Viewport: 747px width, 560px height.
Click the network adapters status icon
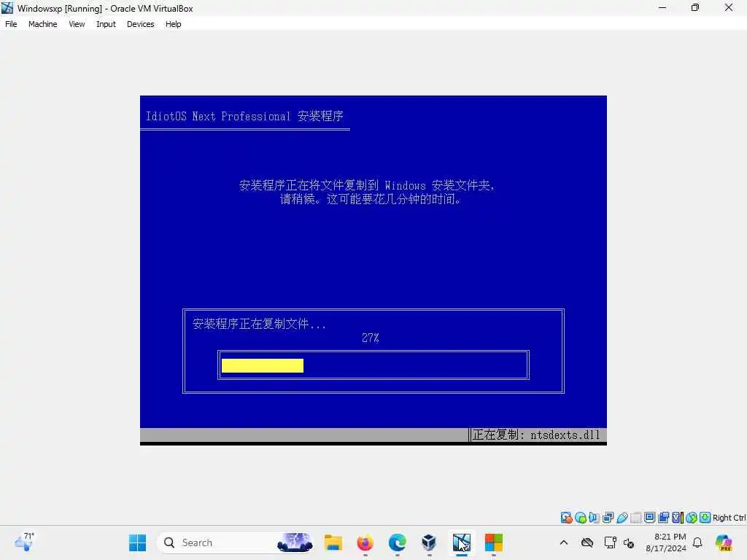tap(608, 518)
